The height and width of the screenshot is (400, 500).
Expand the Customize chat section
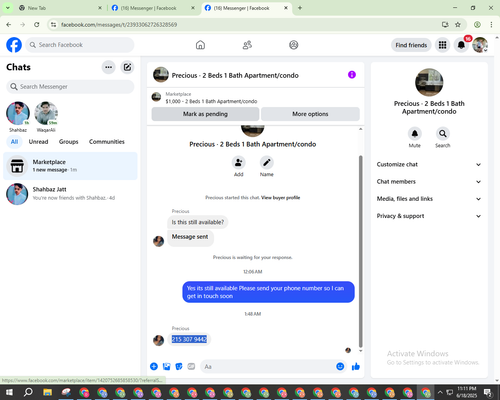(x=429, y=164)
